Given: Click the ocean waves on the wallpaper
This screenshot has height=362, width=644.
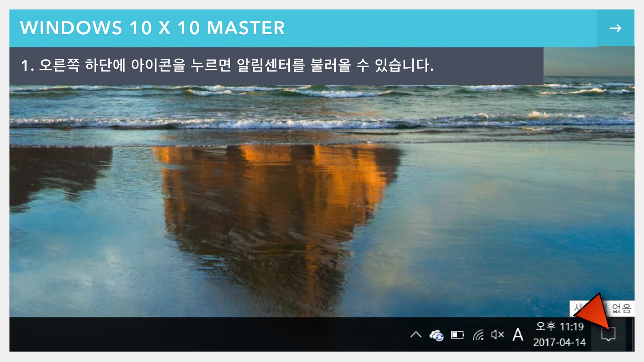Looking at the screenshot, I should (x=322, y=109).
